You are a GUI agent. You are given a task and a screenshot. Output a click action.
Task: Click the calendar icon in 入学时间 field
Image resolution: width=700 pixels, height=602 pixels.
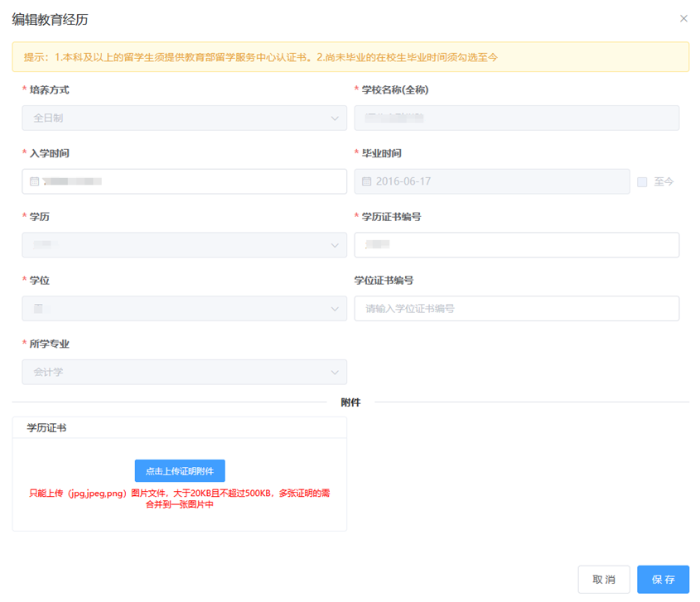point(35,181)
